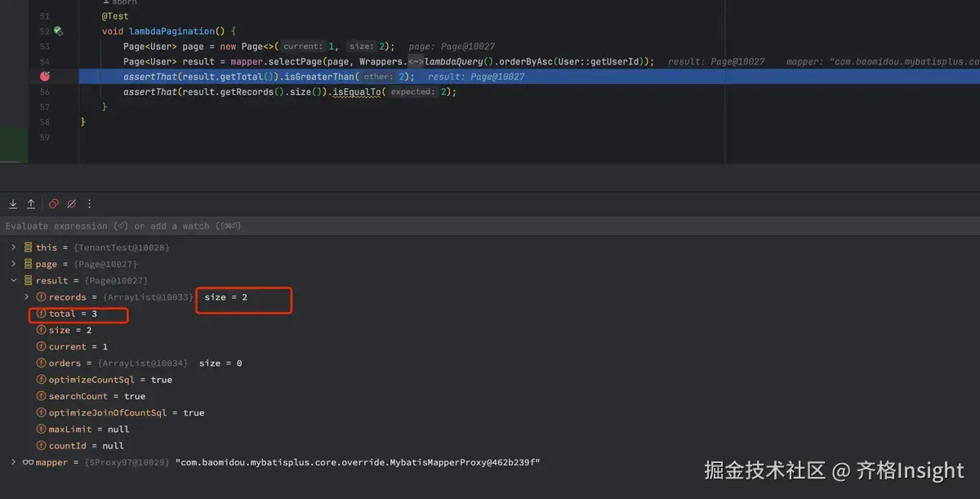The image size is (980, 499).
Task: Click the object icon of variable 'this'
Action: point(29,247)
